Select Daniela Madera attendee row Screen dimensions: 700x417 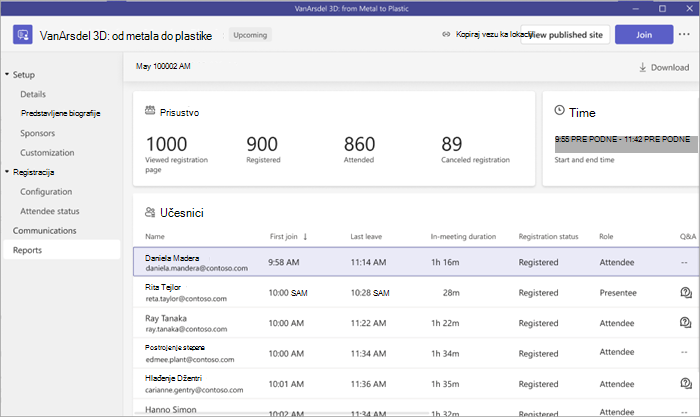point(416,262)
